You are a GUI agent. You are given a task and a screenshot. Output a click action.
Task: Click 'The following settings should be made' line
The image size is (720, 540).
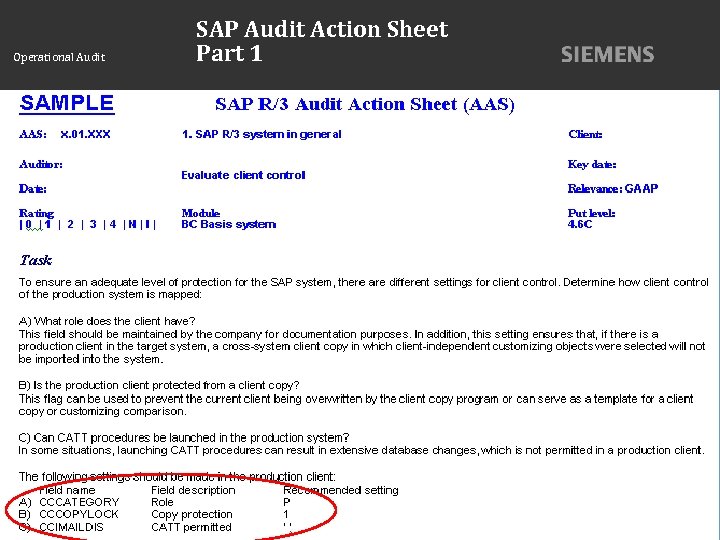(177, 477)
